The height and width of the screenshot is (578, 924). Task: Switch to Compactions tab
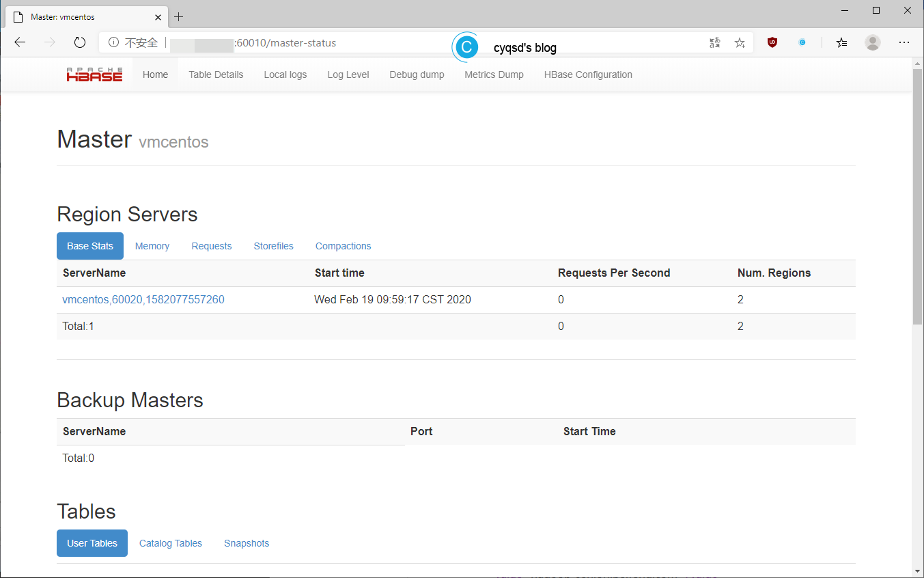pos(344,246)
